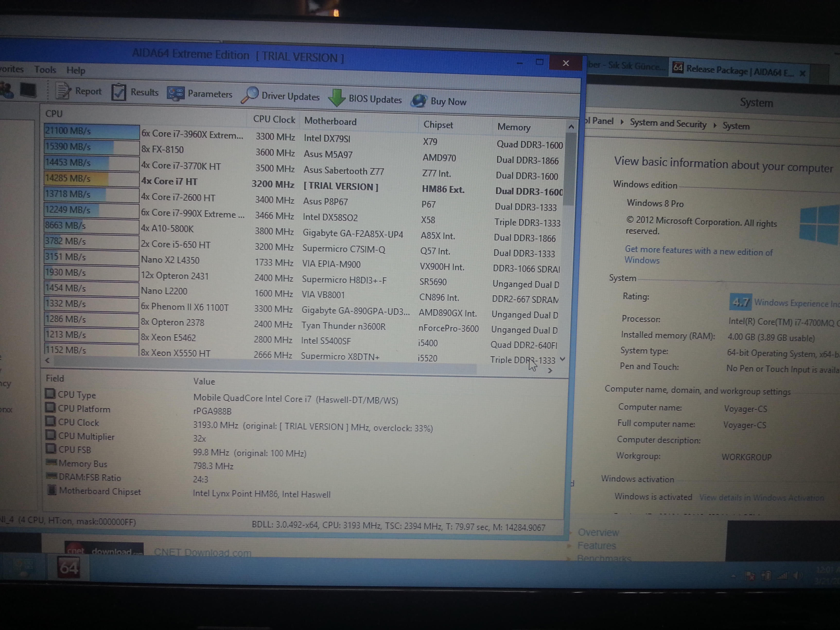
Task: Click the CPU Type field icon
Action: pyautogui.click(x=50, y=393)
